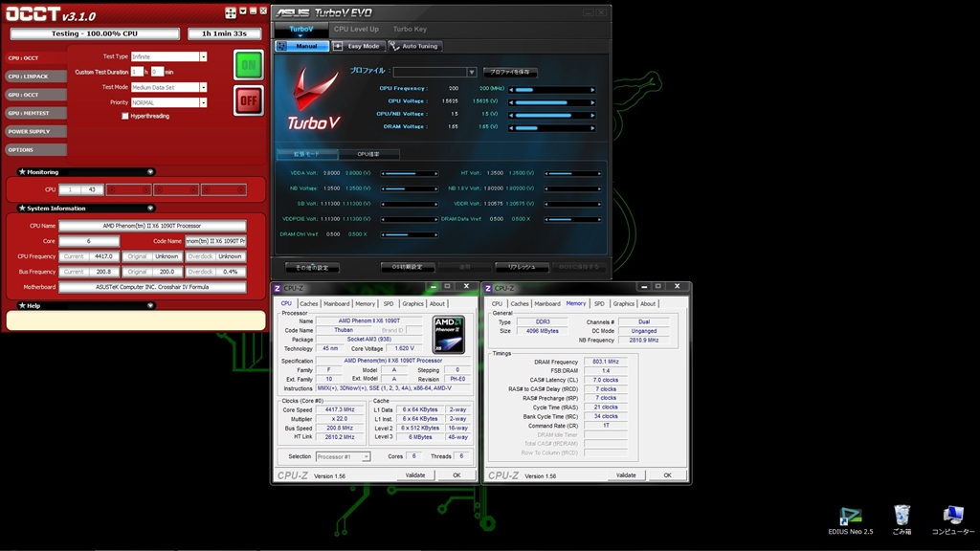
Task: Click Validate in the CPU-Z Memory window
Action: point(626,474)
